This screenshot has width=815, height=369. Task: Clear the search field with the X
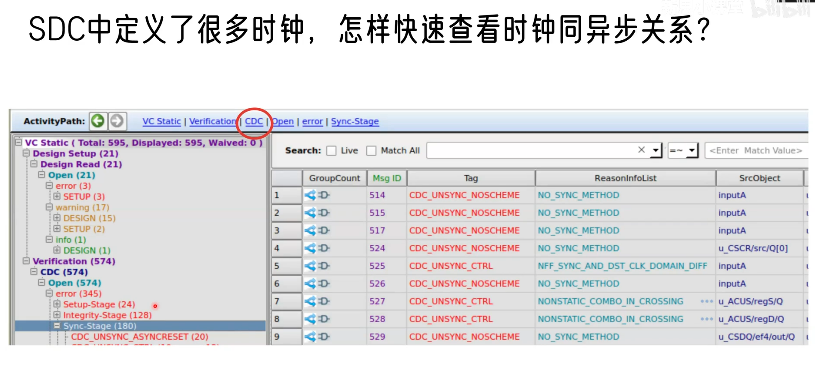pyautogui.click(x=641, y=150)
